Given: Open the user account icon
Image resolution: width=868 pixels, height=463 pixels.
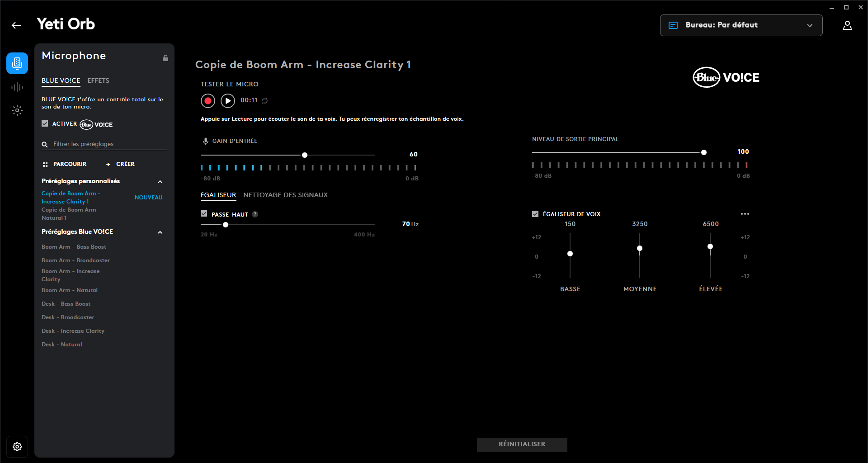Looking at the screenshot, I should click(847, 25).
